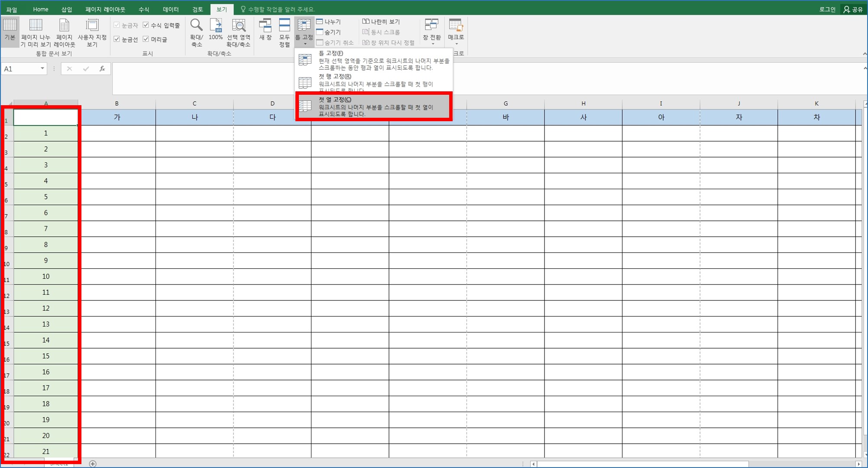Image resolution: width=868 pixels, height=468 pixels.
Task: Open the Name Box dropdown arrow
Action: [42, 68]
